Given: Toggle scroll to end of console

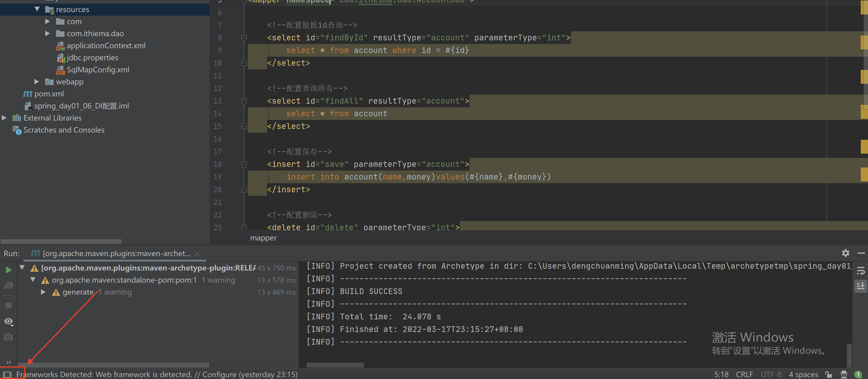Looking at the screenshot, I should coord(860,286).
